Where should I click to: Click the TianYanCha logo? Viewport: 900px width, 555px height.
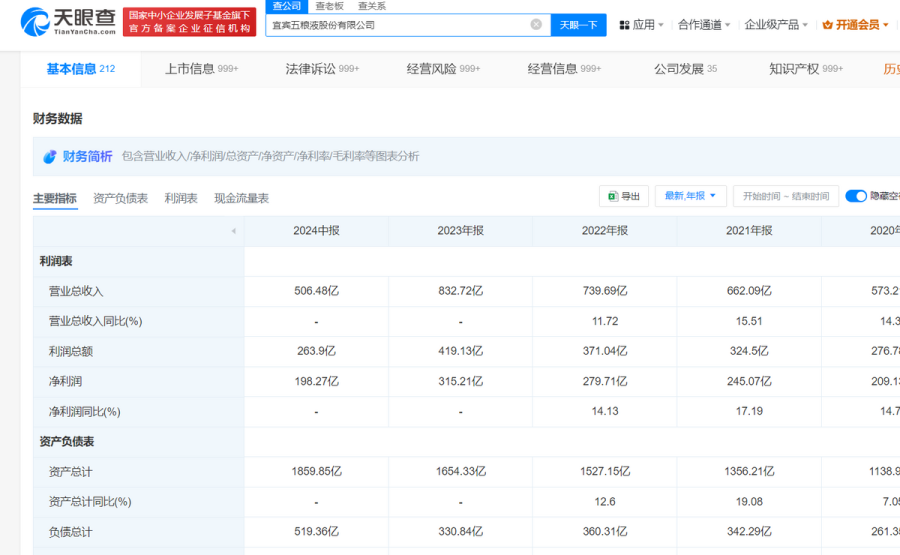67,21
